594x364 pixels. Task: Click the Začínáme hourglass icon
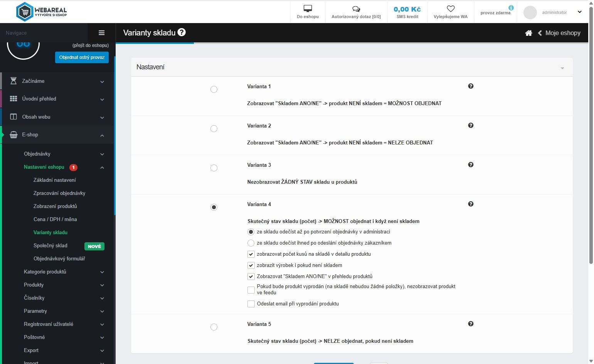pos(13,81)
